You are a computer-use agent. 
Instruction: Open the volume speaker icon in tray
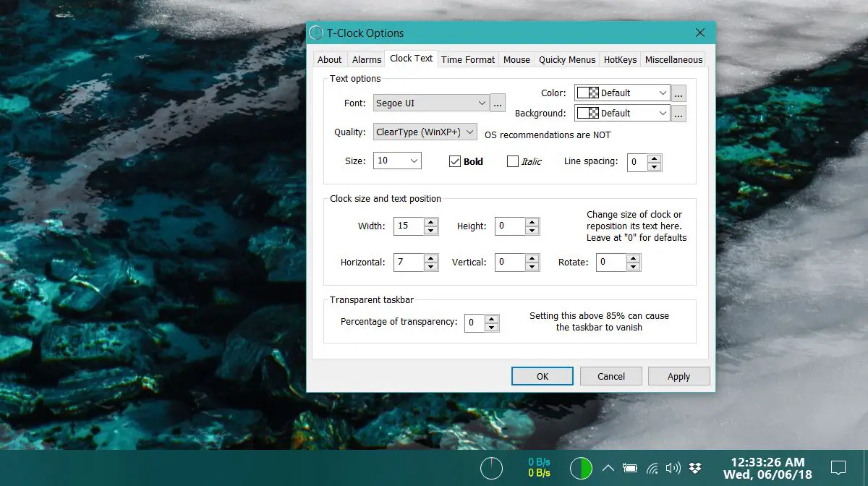673,468
